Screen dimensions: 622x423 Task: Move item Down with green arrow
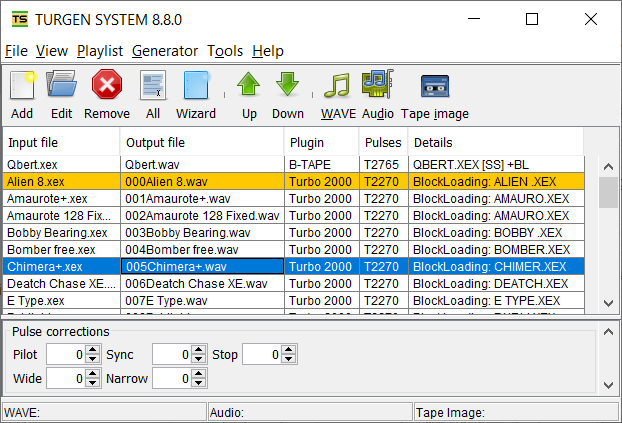click(288, 84)
